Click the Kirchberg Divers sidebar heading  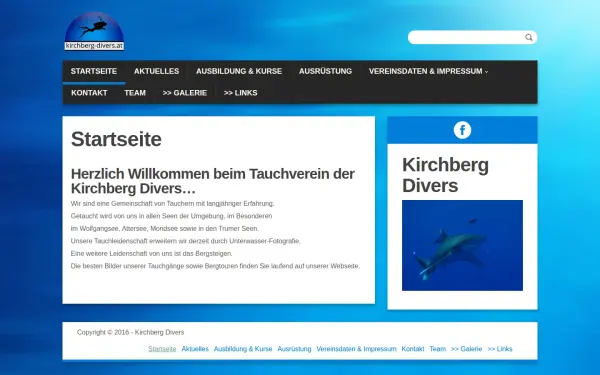[x=445, y=175]
